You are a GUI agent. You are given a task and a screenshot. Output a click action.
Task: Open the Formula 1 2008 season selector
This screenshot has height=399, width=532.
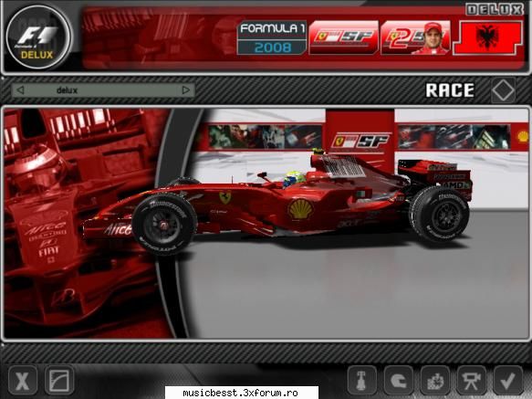(x=272, y=37)
